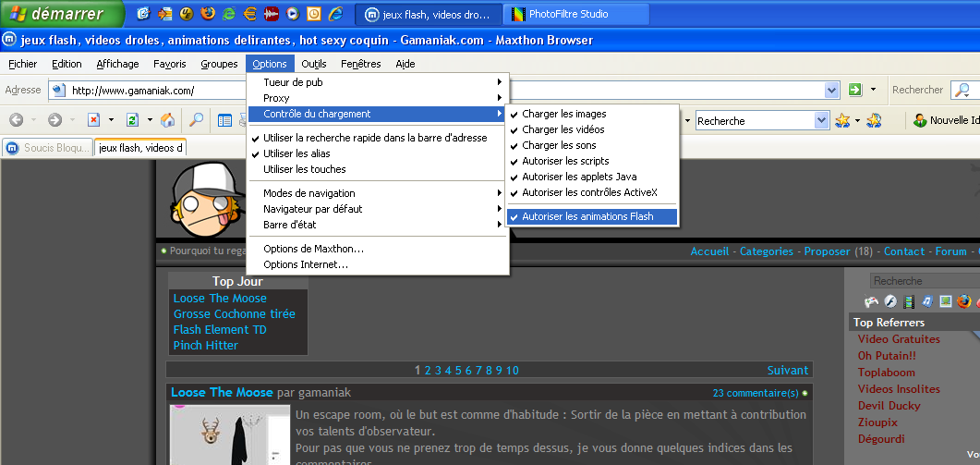
Task: Click the Categories navigation link
Action: (767, 251)
